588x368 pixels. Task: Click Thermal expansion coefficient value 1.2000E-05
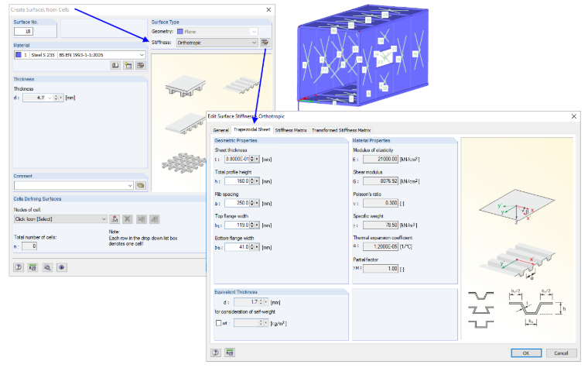[x=380, y=246]
